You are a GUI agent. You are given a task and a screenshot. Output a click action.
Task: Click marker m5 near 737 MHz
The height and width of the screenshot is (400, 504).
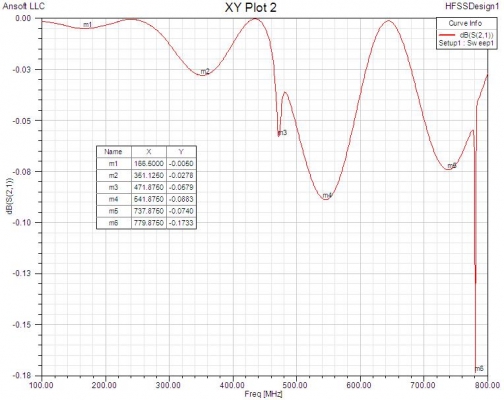452,165
